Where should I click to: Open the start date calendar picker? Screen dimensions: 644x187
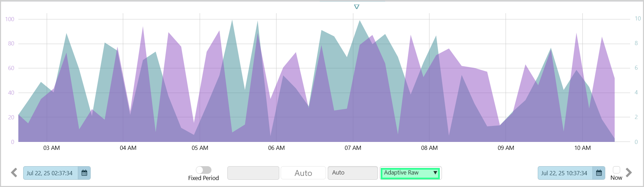pyautogui.click(x=84, y=173)
